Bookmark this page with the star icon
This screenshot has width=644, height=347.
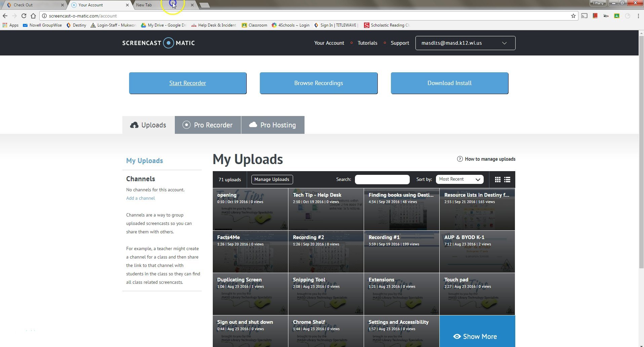coord(573,16)
